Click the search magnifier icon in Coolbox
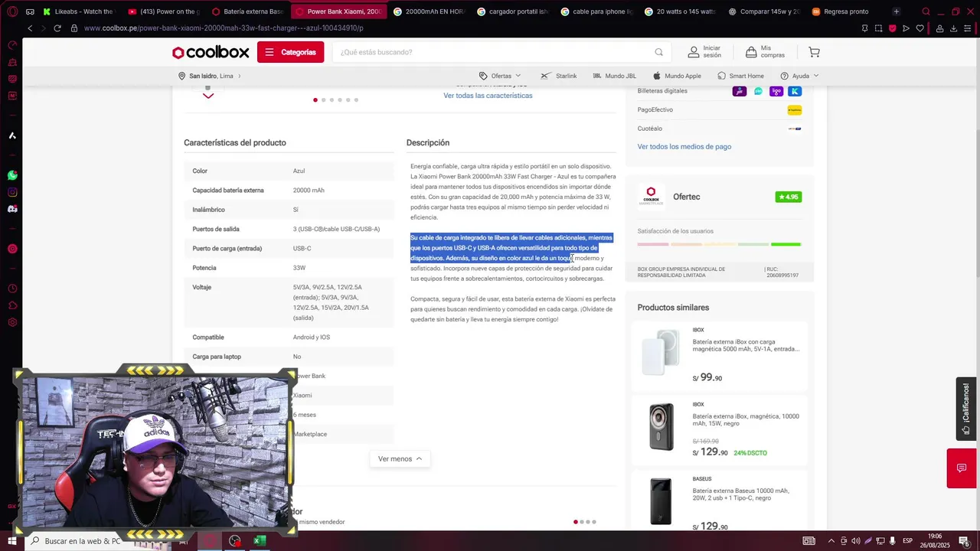 coord(658,52)
